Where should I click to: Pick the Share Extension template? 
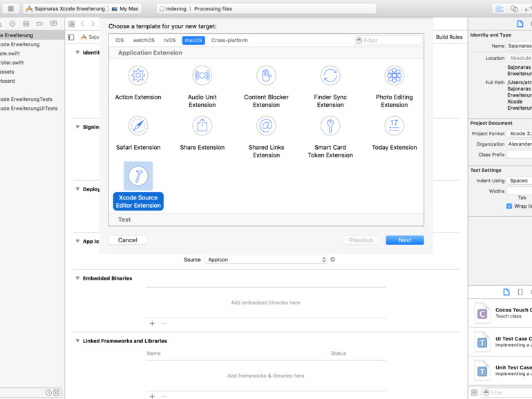click(x=202, y=133)
